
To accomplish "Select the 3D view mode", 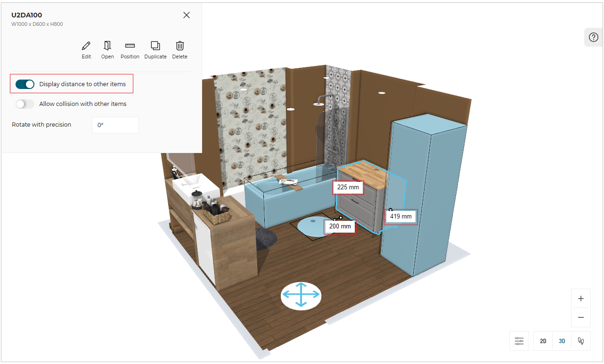I will pos(562,341).
